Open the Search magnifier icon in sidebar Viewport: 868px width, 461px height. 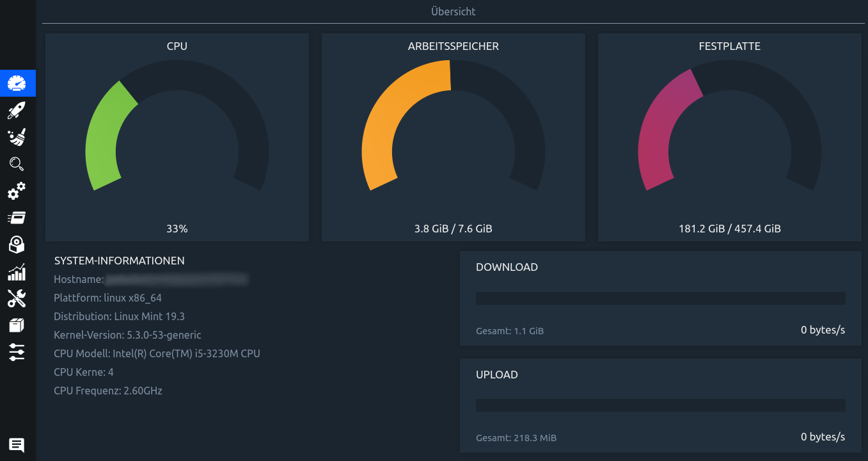(x=17, y=164)
